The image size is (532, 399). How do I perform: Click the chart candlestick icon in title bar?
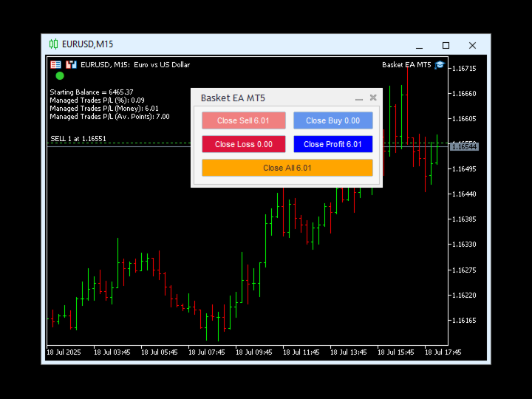click(53, 44)
